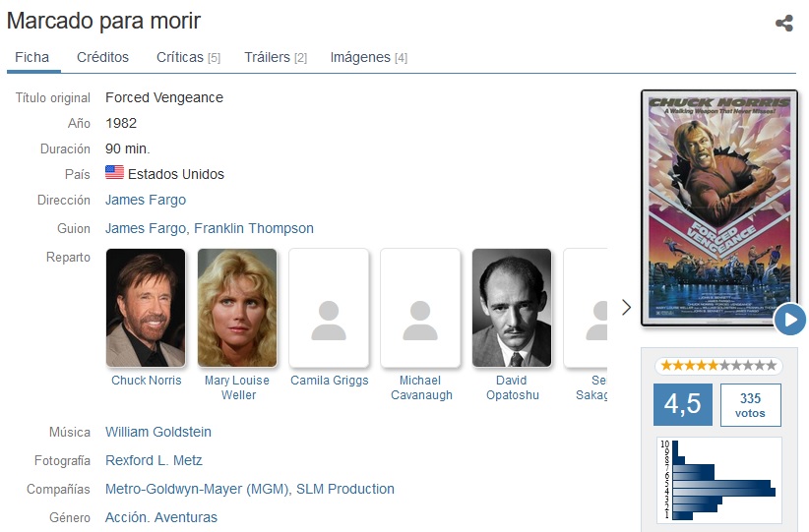Open the Forced Vengeance movie poster
This screenshot has width=809, height=532.
click(718, 208)
